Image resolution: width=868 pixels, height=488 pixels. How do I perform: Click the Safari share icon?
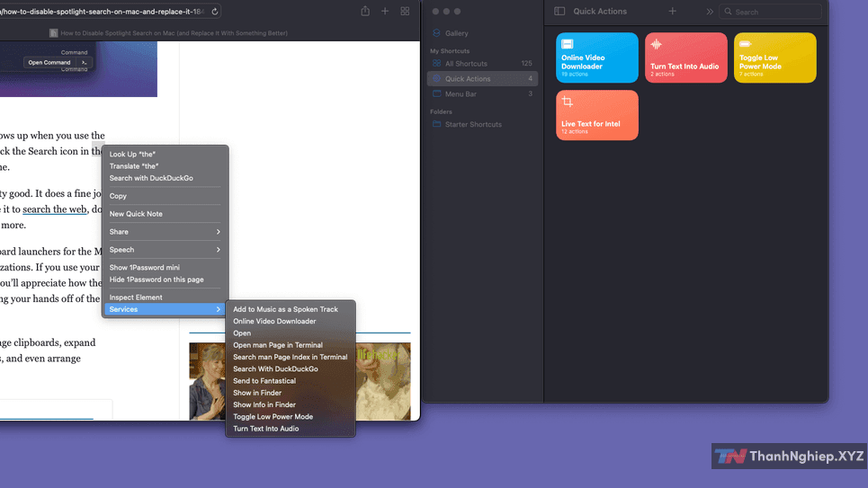point(365,11)
